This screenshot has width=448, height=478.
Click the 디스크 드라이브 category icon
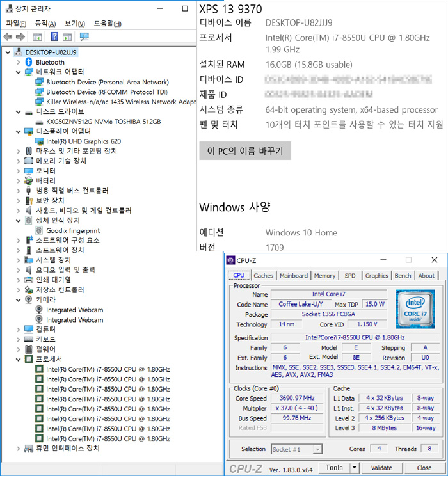click(29, 112)
